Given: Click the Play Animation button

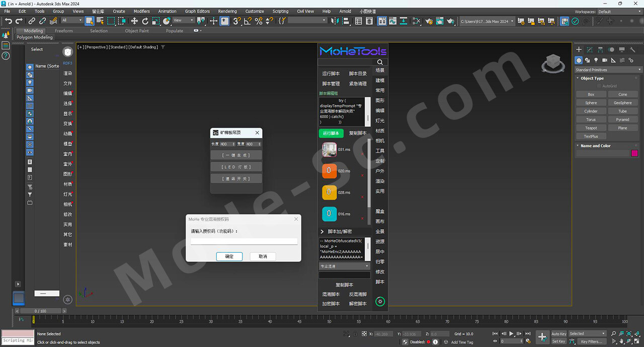Looking at the screenshot, I should 512,333.
